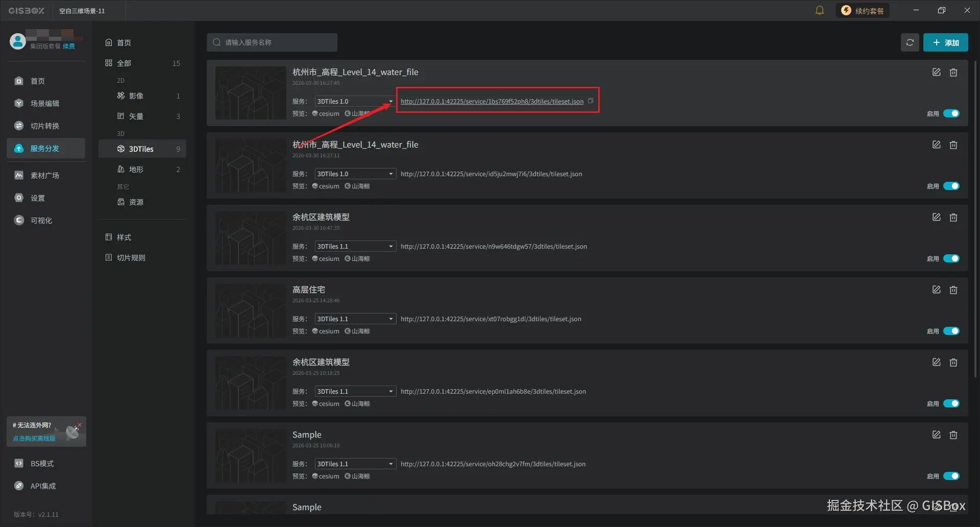Viewport: 980px width, 527px height.
Task: Edit the 高层住宅 service with pencil icon
Action: (936, 290)
